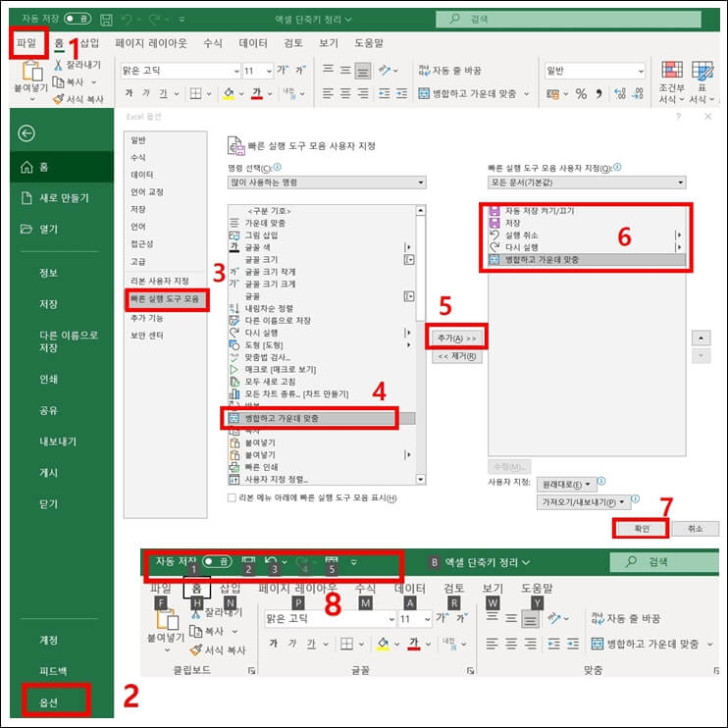
Task: Open the 삽입 tab in upper ribbon
Action: pos(89,43)
